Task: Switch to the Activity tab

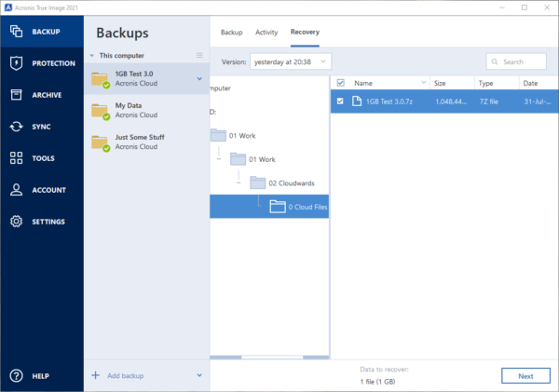Action: 266,33
